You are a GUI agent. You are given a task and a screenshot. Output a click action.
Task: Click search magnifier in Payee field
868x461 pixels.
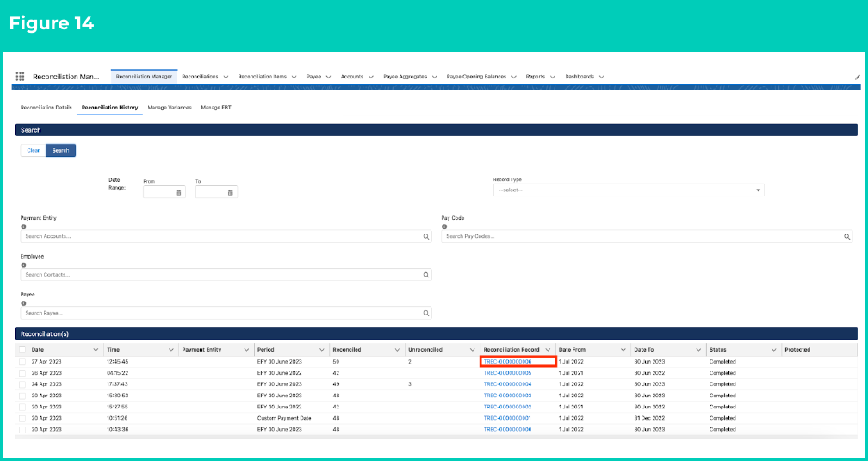point(425,313)
